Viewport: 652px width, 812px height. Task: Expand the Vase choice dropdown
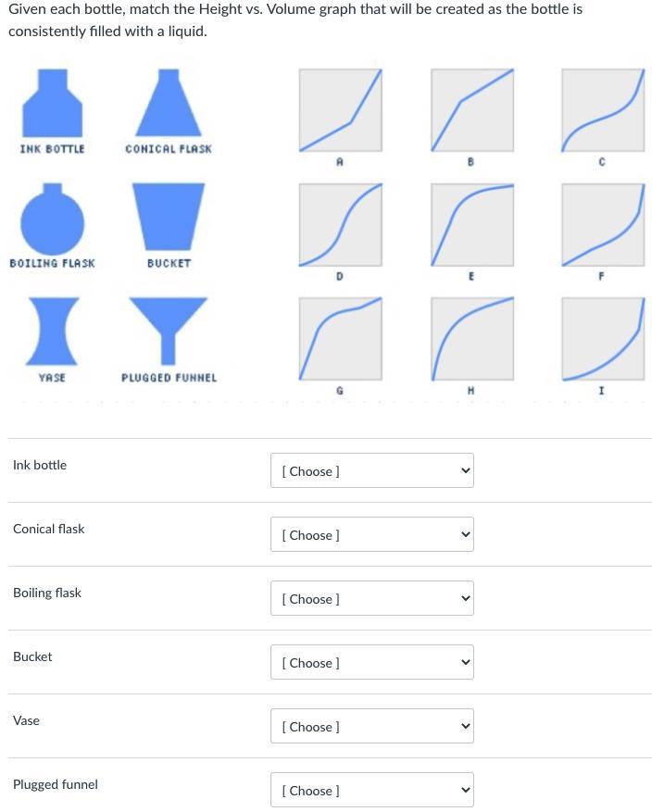[x=371, y=726]
